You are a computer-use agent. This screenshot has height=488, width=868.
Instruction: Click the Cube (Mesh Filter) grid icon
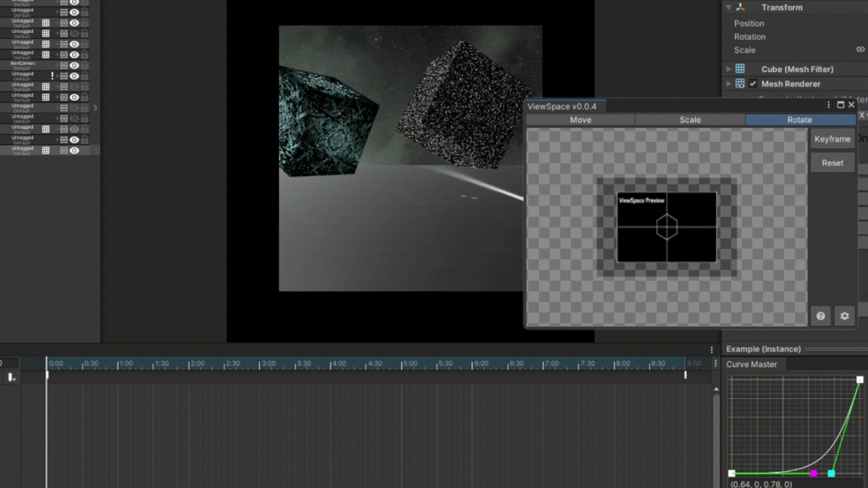(740, 69)
